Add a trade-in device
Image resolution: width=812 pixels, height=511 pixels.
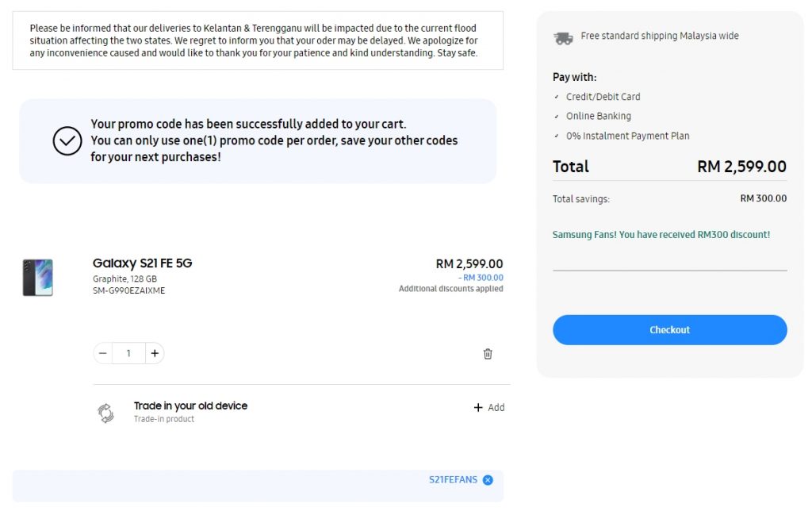pyautogui.click(x=488, y=408)
